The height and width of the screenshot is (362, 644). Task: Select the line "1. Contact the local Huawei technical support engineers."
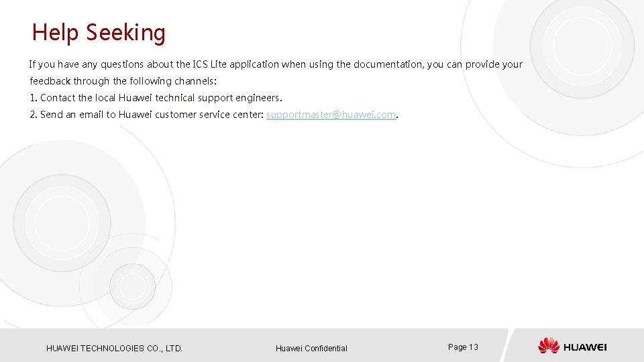[x=156, y=98]
